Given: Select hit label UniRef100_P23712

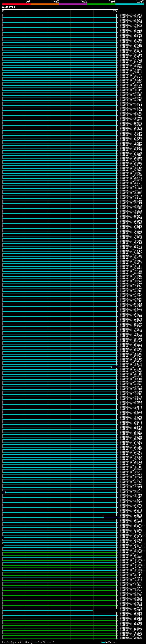Looking at the screenshot, I should point(131,472).
